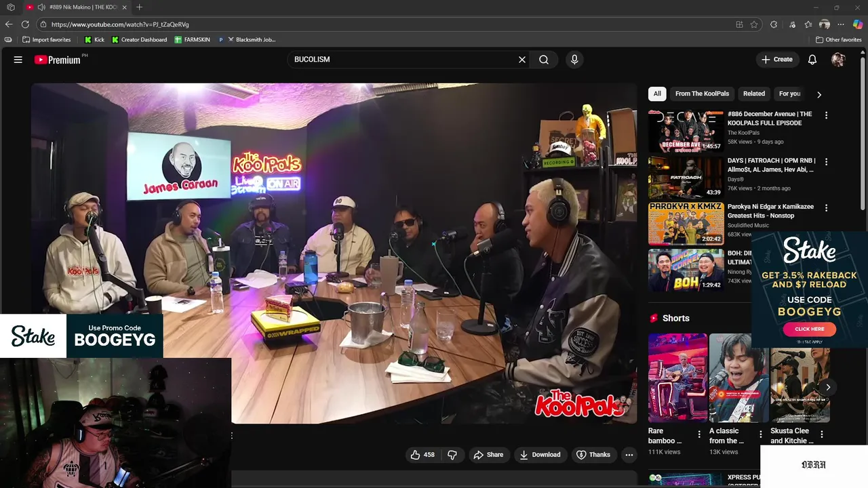Open Import favorites bookmark

tap(47, 39)
